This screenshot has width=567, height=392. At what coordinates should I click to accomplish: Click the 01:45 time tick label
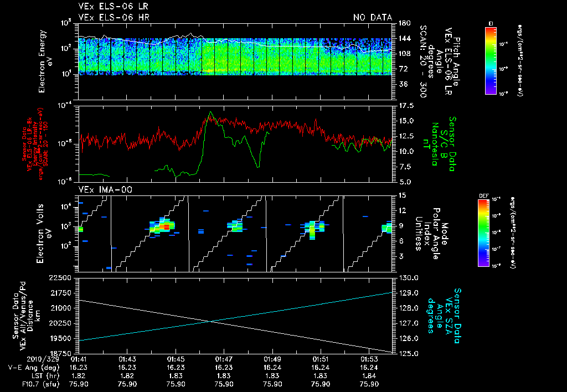tap(176, 359)
